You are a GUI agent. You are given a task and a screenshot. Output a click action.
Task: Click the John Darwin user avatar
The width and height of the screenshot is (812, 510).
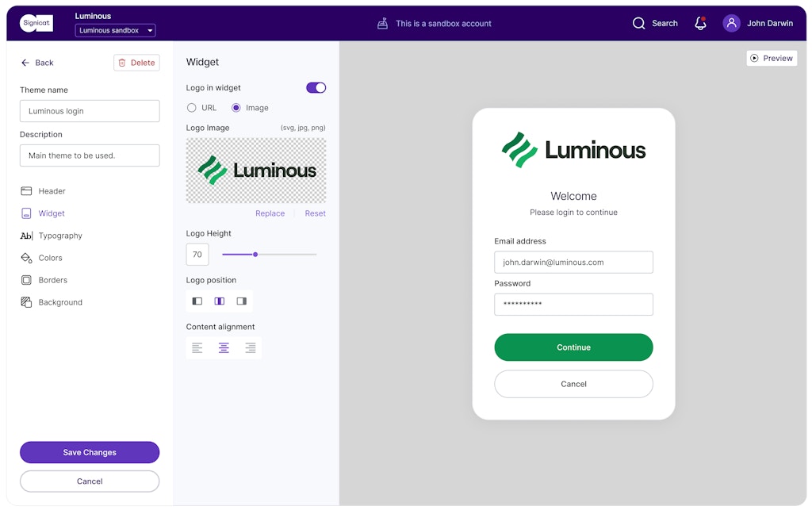[x=731, y=24]
